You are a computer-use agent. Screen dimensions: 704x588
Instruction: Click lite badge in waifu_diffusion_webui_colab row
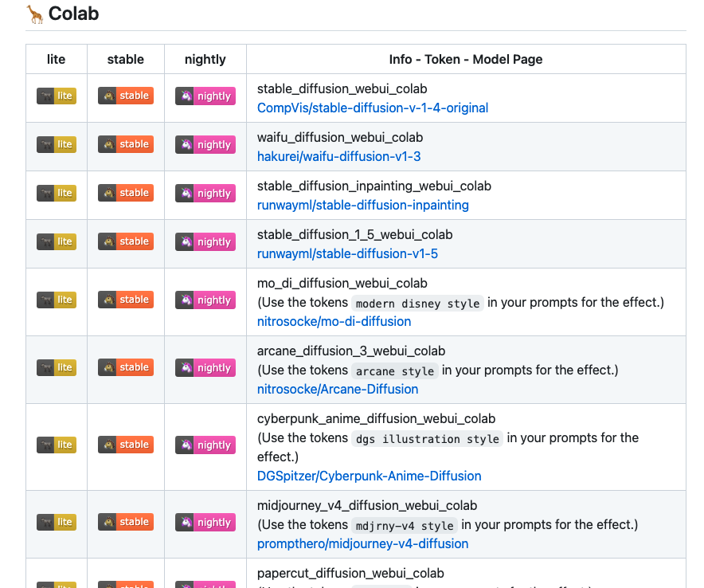[x=57, y=144]
